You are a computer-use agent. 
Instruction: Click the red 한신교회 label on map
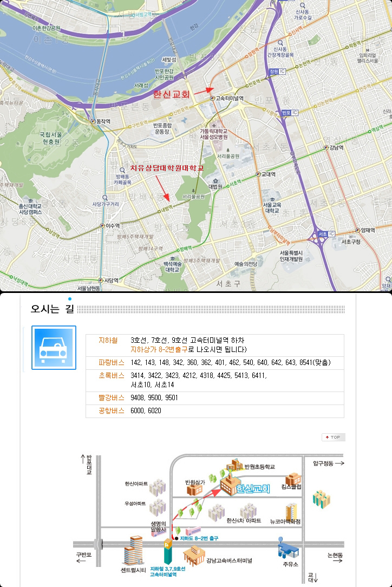[x=171, y=94]
